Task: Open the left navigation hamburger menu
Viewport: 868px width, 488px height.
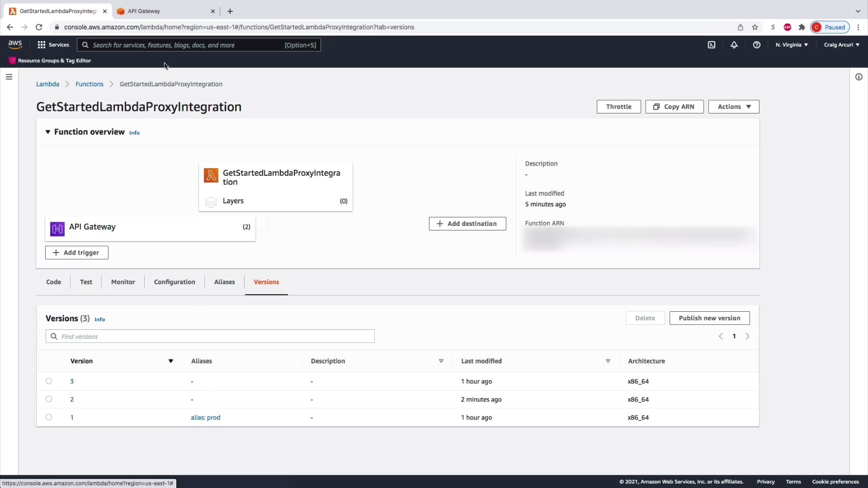Action: [9, 77]
